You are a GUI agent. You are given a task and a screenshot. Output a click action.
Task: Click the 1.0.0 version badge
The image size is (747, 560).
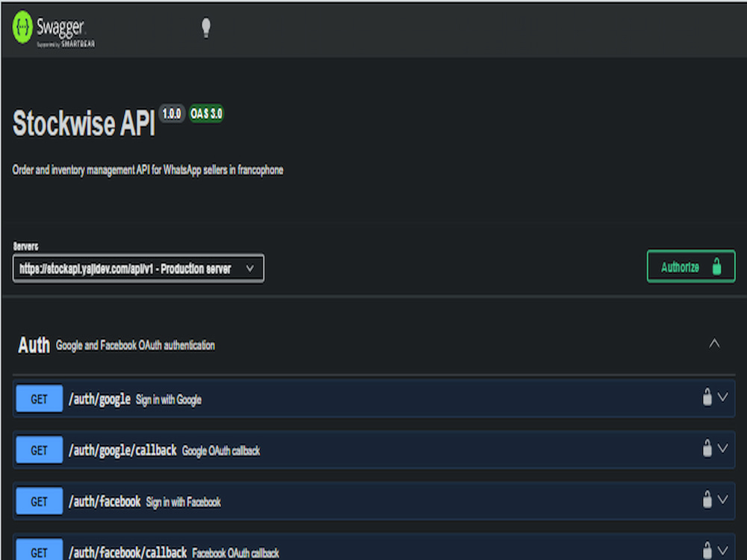click(x=172, y=113)
